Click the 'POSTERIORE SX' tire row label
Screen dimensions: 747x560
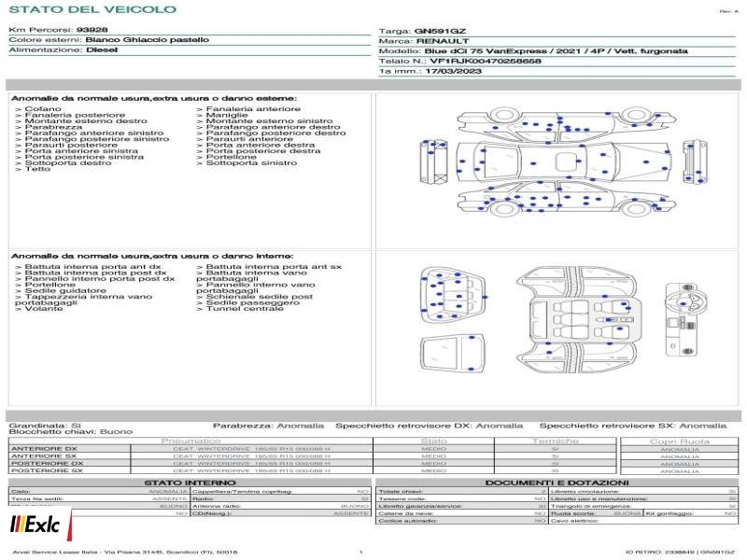[x=46, y=470]
